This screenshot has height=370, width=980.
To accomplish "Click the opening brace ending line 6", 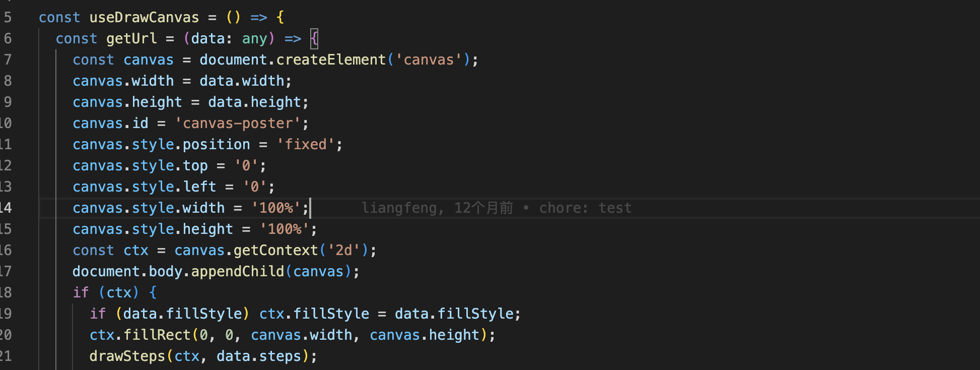I will pyautogui.click(x=314, y=39).
